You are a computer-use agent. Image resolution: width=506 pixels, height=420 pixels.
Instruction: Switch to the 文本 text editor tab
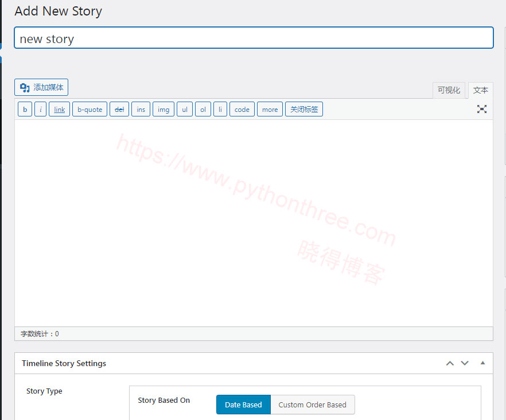point(481,90)
